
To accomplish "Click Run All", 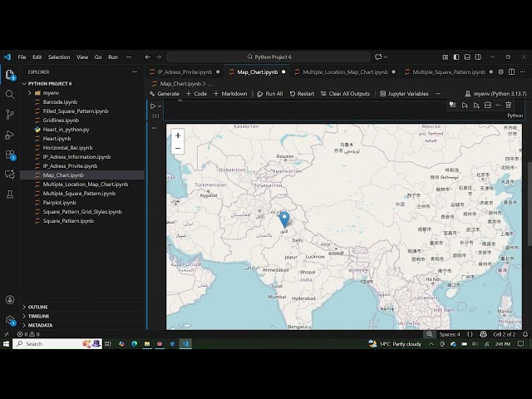I will click(270, 94).
